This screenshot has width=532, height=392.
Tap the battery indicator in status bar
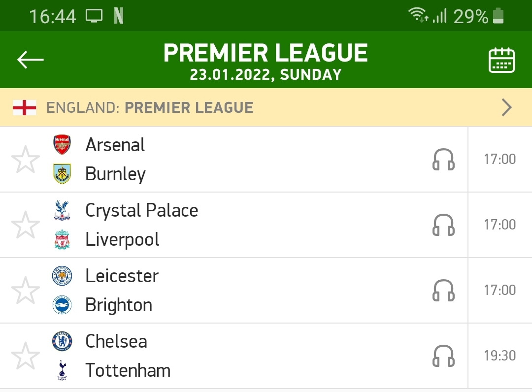click(x=499, y=16)
